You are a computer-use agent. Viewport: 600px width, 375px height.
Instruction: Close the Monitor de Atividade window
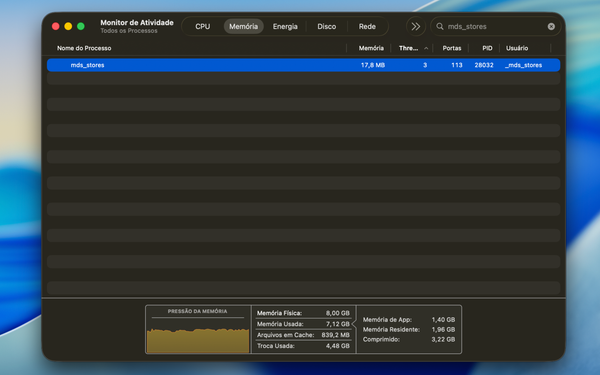pyautogui.click(x=55, y=26)
